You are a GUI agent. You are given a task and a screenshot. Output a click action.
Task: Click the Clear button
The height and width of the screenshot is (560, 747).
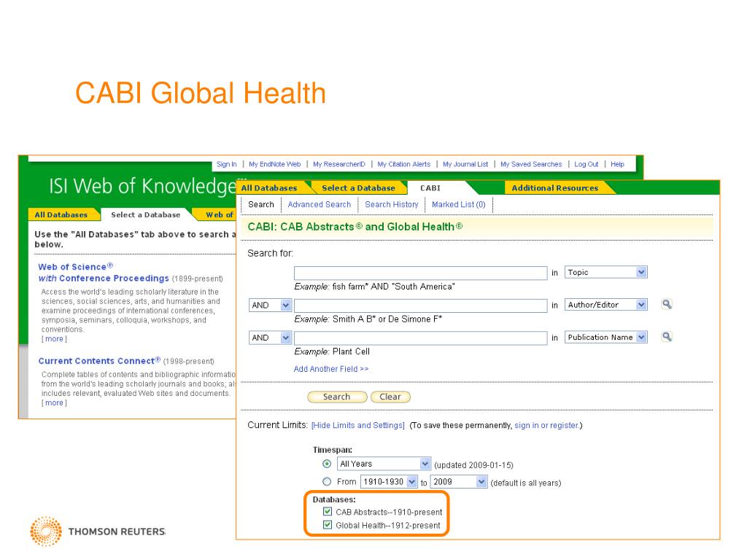390,397
